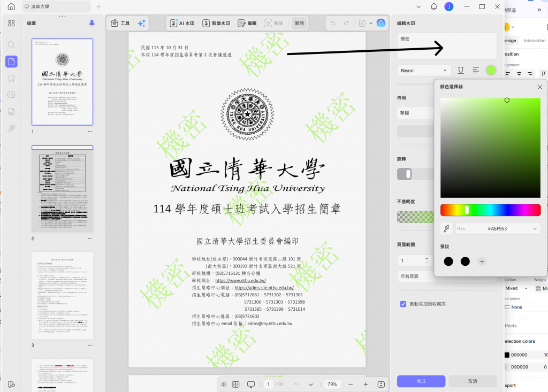Open the comments panel icon

point(11,95)
